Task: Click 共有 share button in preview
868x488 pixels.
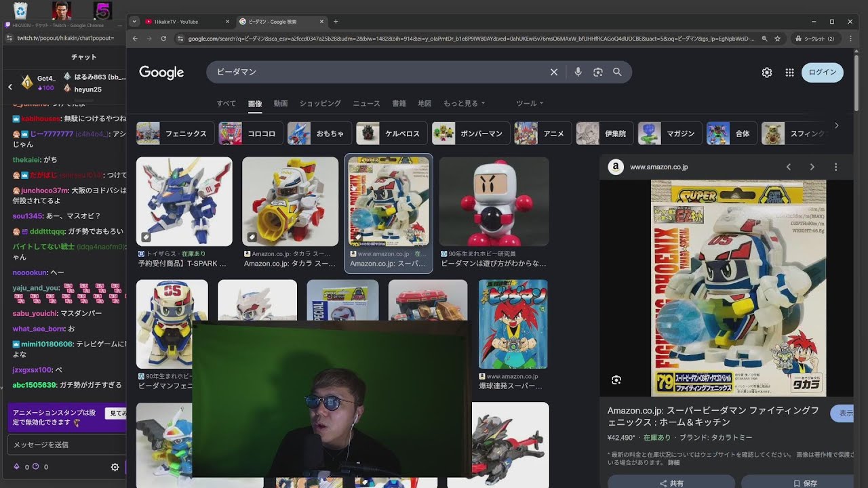Action: pyautogui.click(x=671, y=483)
